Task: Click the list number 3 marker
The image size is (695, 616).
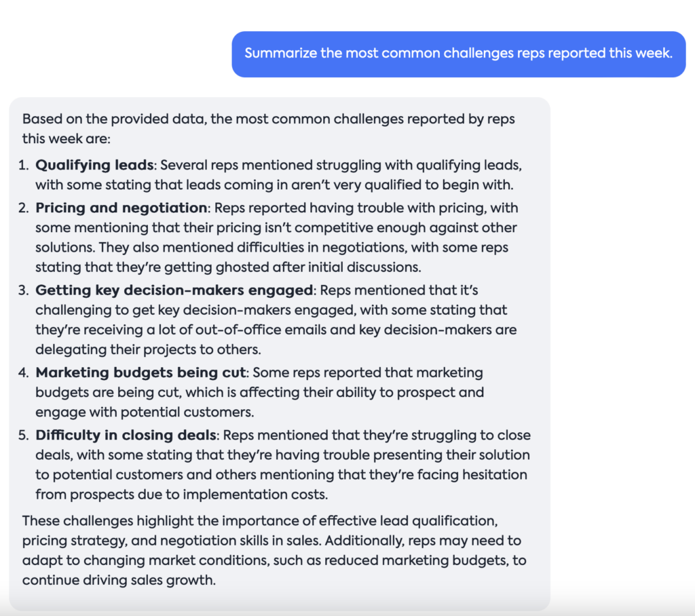Action: coord(24,291)
